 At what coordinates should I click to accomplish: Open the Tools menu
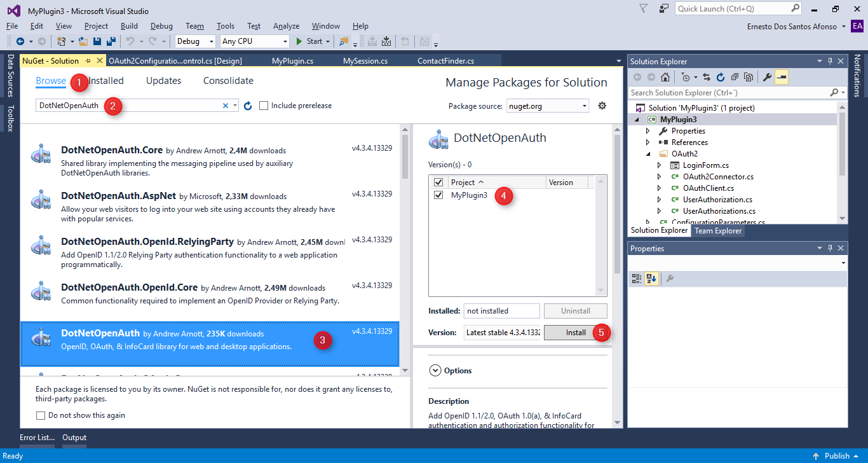click(226, 26)
